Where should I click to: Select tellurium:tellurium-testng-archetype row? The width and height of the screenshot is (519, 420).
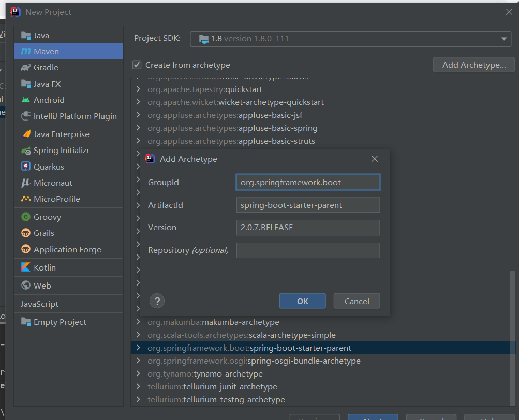[x=323, y=399]
